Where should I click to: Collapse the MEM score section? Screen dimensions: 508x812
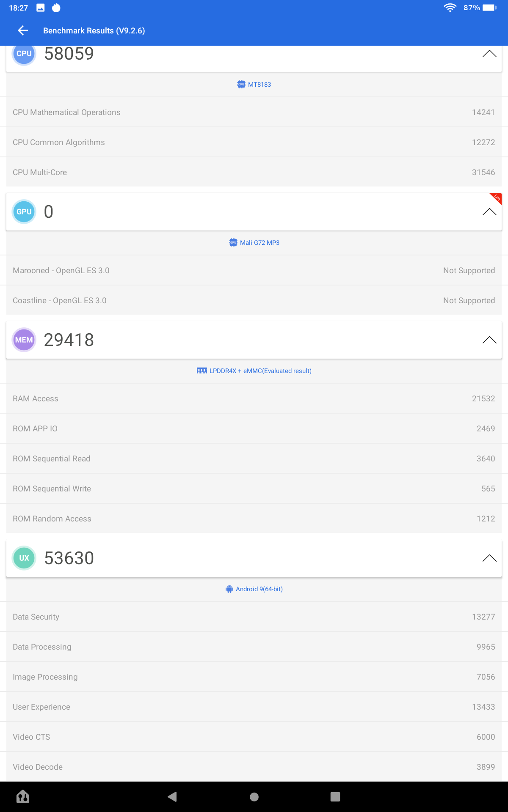click(489, 340)
